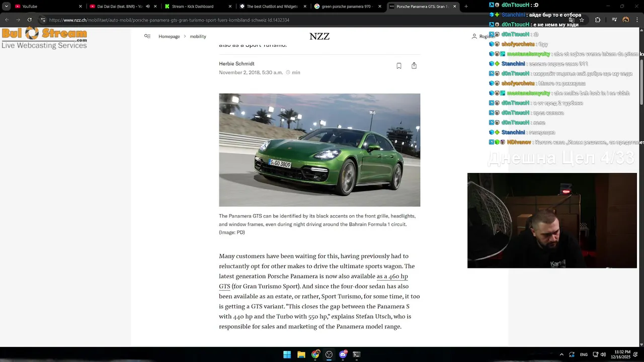Viewport: 644px width, 362px height.
Task: Bookmark this page with the star icon
Action: 582,20
